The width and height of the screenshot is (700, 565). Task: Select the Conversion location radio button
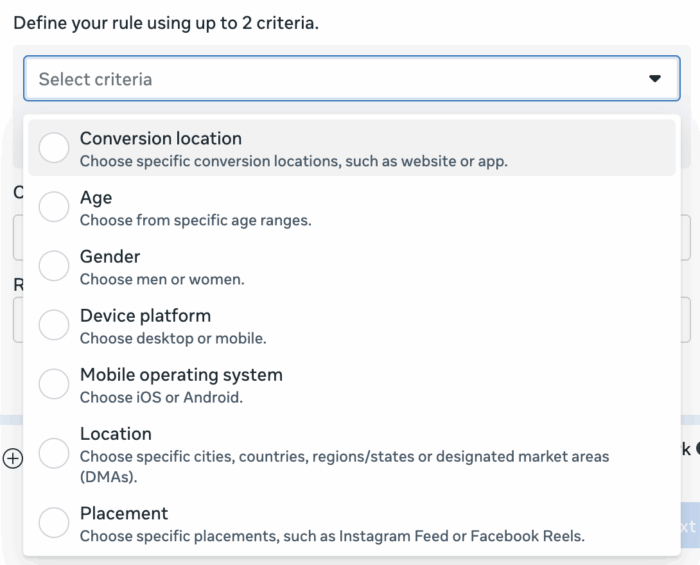(x=54, y=148)
